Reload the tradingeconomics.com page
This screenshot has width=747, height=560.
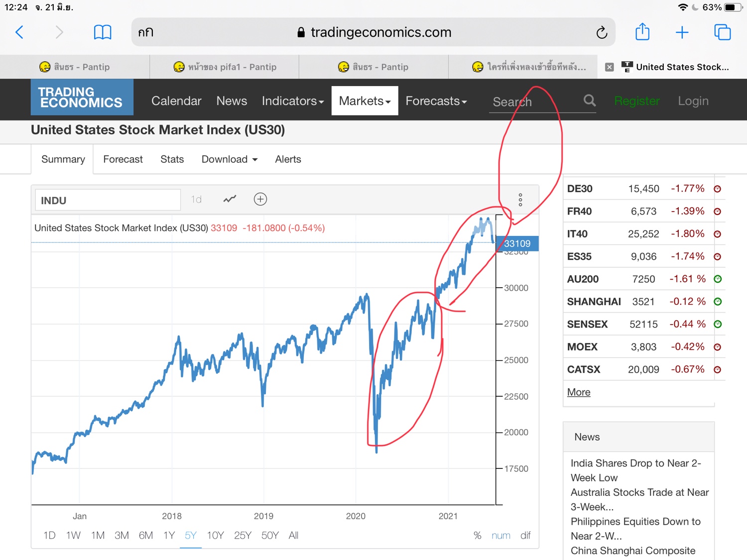[x=602, y=32]
